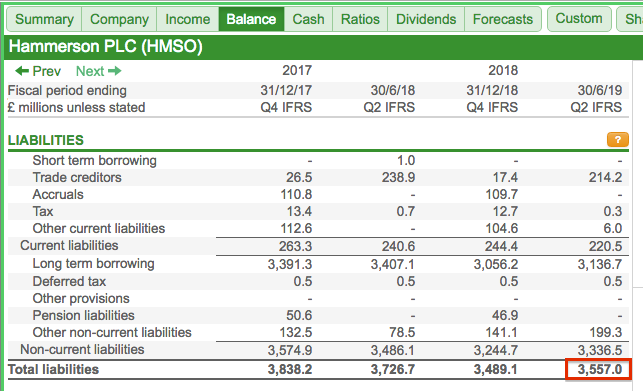Click the 2017 year column header
Image resolution: width=643 pixels, height=391 pixels.
(297, 71)
